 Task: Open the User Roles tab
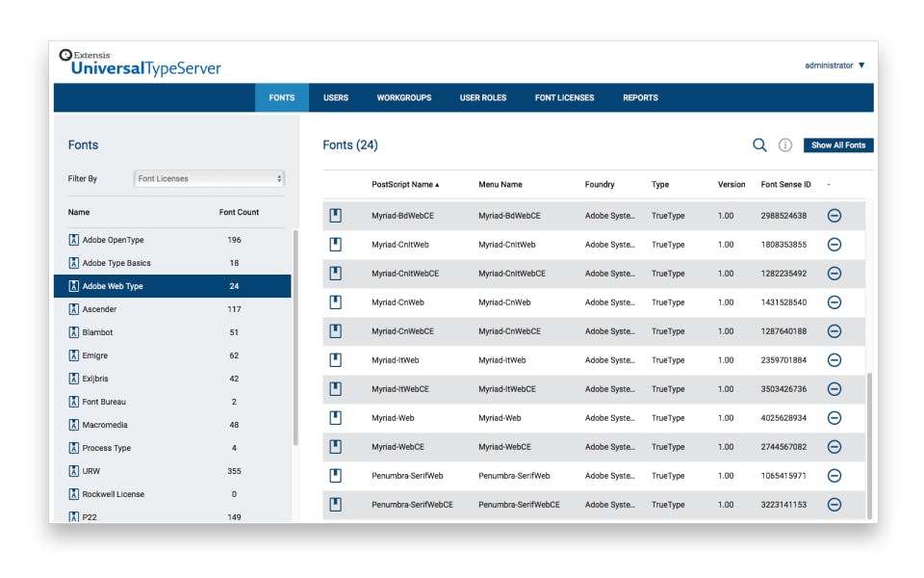(x=483, y=98)
